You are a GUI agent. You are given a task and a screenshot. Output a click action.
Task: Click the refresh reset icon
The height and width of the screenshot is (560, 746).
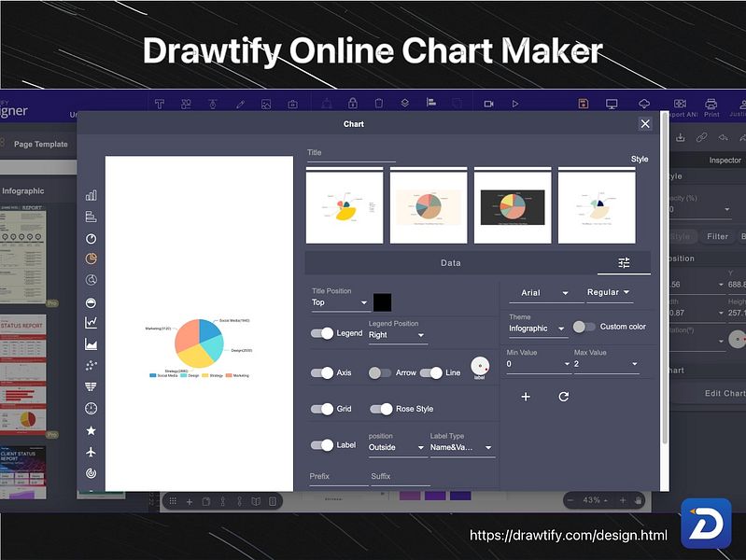coord(564,397)
